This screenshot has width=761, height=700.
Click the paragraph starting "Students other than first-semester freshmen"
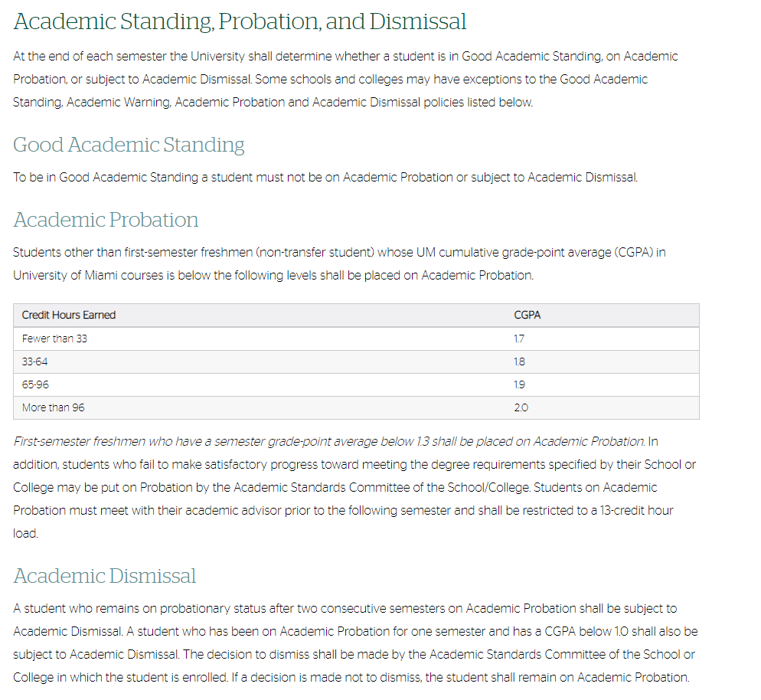338,263
